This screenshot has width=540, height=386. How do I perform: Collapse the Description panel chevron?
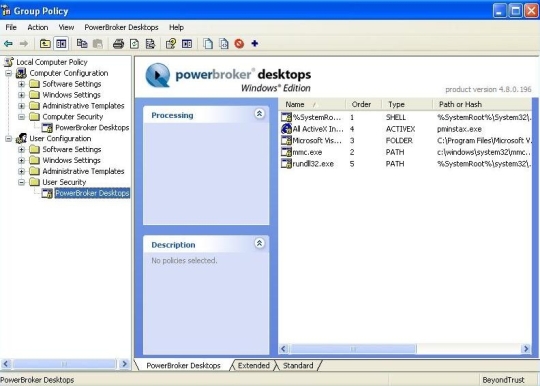259,243
